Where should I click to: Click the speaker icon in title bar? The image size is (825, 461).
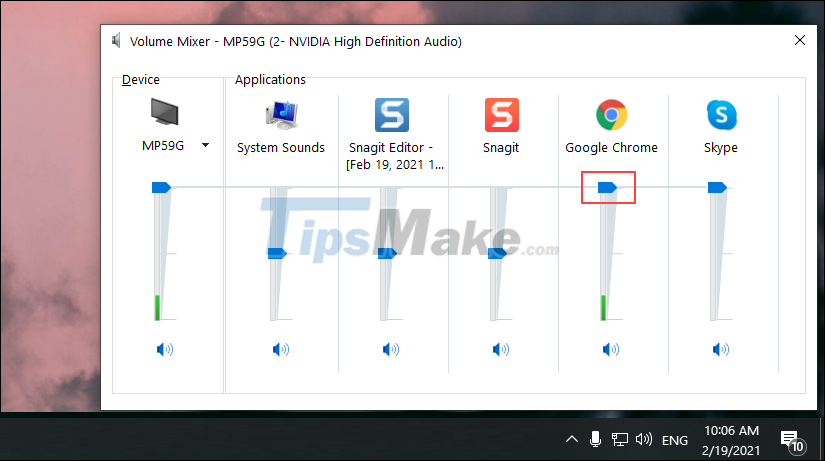click(x=116, y=41)
